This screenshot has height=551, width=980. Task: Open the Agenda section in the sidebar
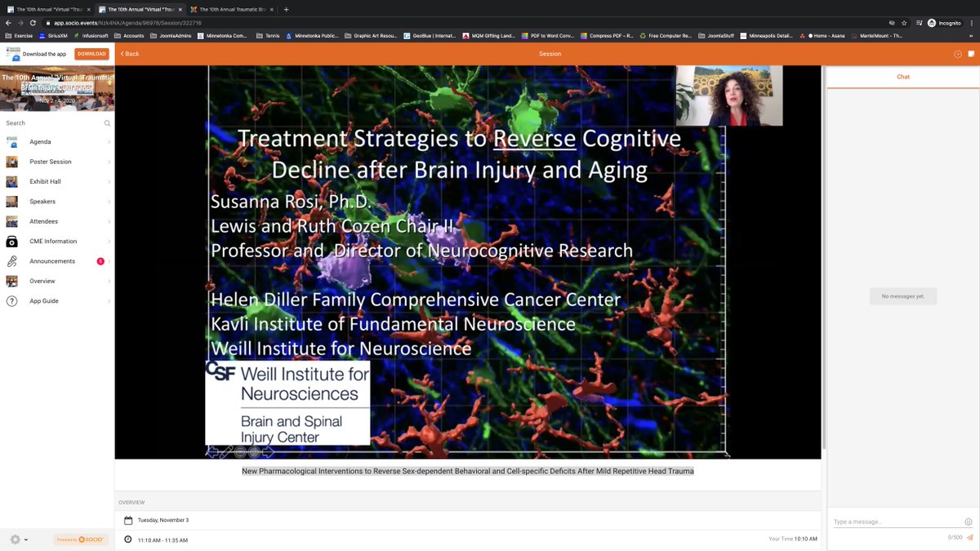[x=39, y=141]
